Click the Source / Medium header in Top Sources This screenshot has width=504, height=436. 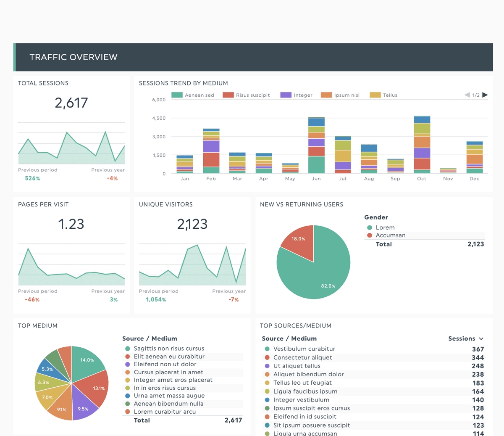289,339
